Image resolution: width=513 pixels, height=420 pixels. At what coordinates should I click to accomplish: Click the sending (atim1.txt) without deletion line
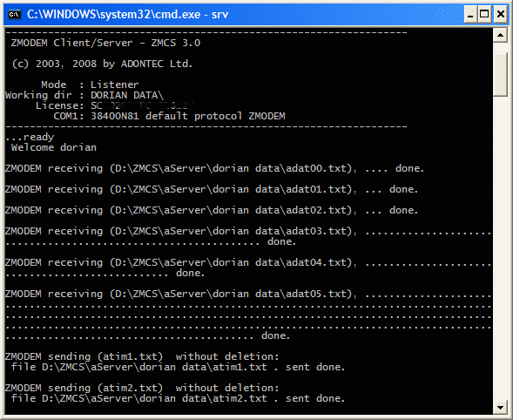coord(142,356)
